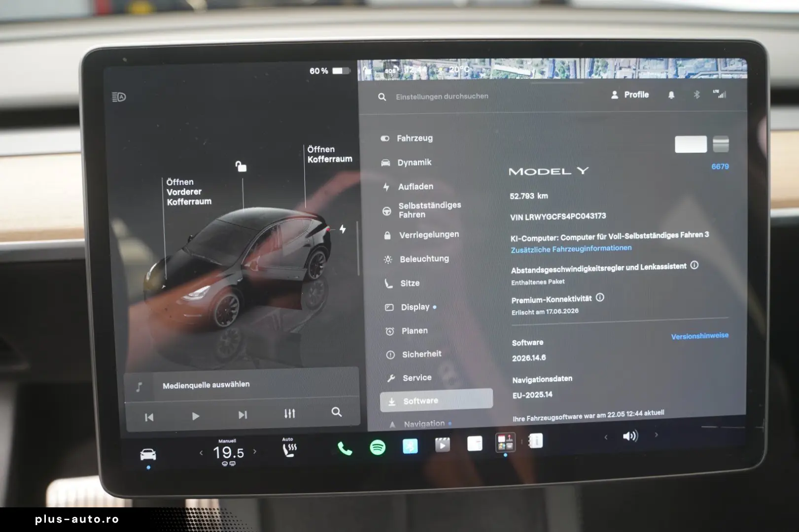The height and width of the screenshot is (532, 799).
Task: Tap the blue 6679 vehicle name link
Action: [x=720, y=166]
